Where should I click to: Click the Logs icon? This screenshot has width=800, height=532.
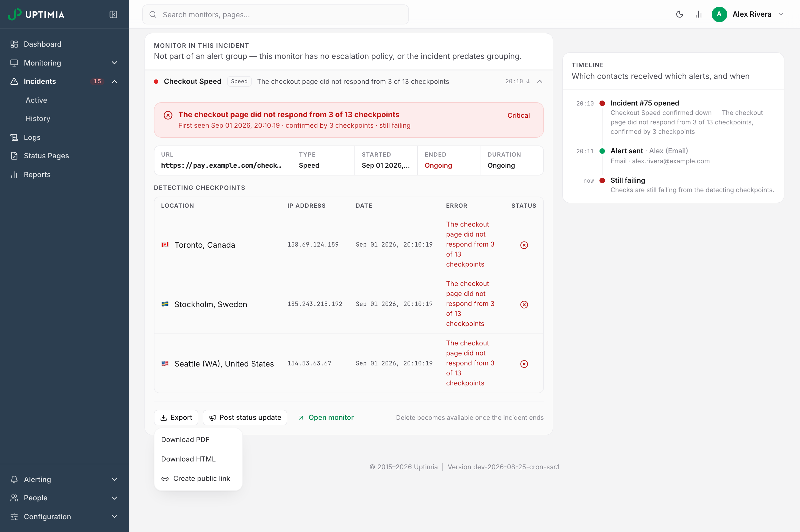pos(14,137)
